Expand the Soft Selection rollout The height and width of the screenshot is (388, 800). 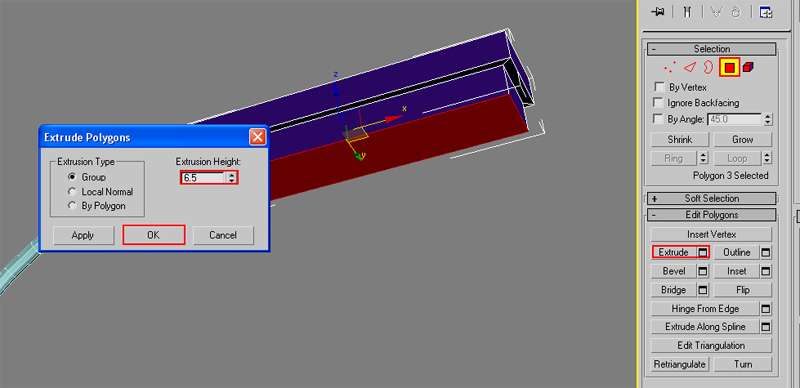[712, 199]
